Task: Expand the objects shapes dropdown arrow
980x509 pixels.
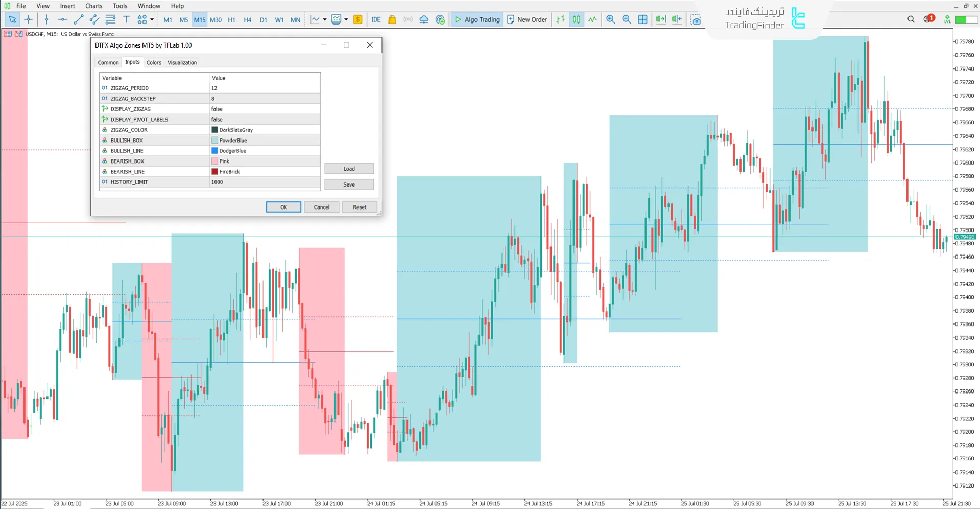Action: click(x=152, y=19)
